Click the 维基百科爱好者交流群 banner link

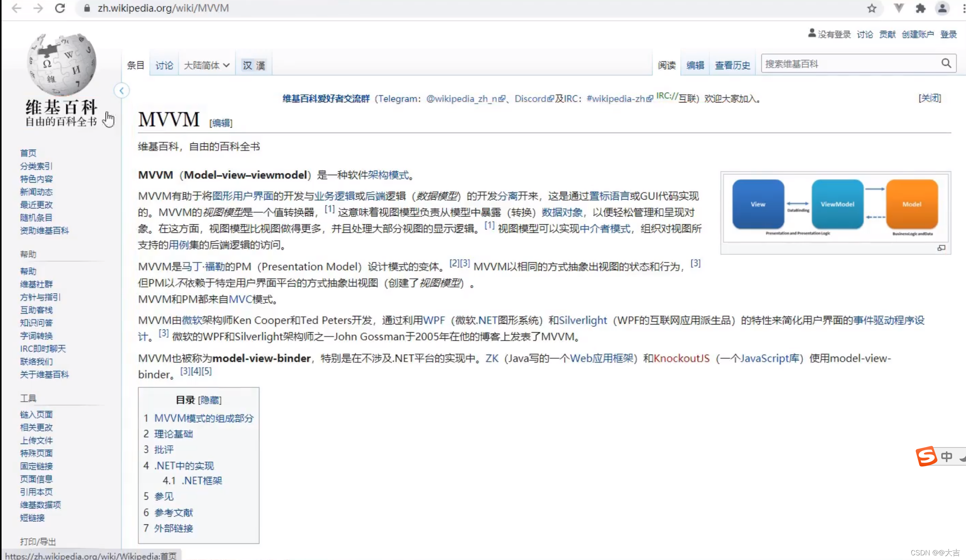tap(326, 99)
